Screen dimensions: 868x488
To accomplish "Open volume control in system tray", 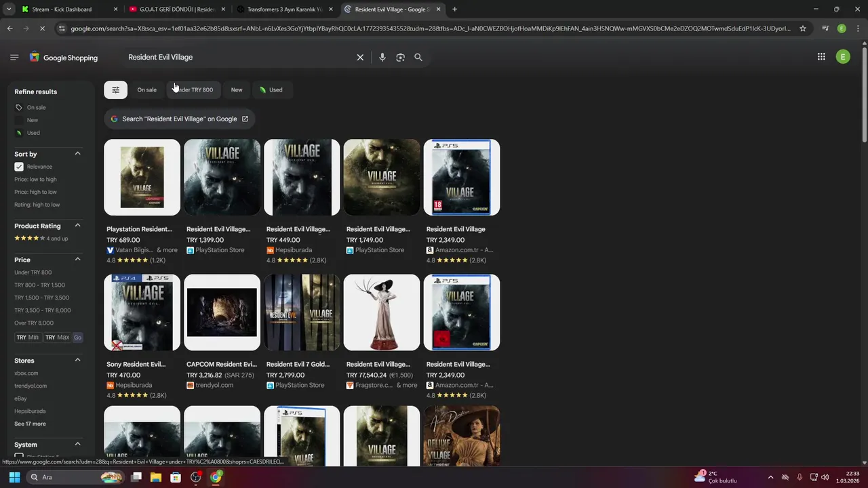I will pos(825,477).
